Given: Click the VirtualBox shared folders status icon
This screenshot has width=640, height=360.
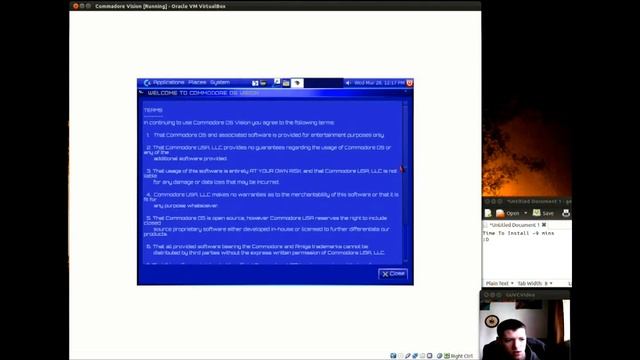Looking at the screenshot, I should coord(422,356).
